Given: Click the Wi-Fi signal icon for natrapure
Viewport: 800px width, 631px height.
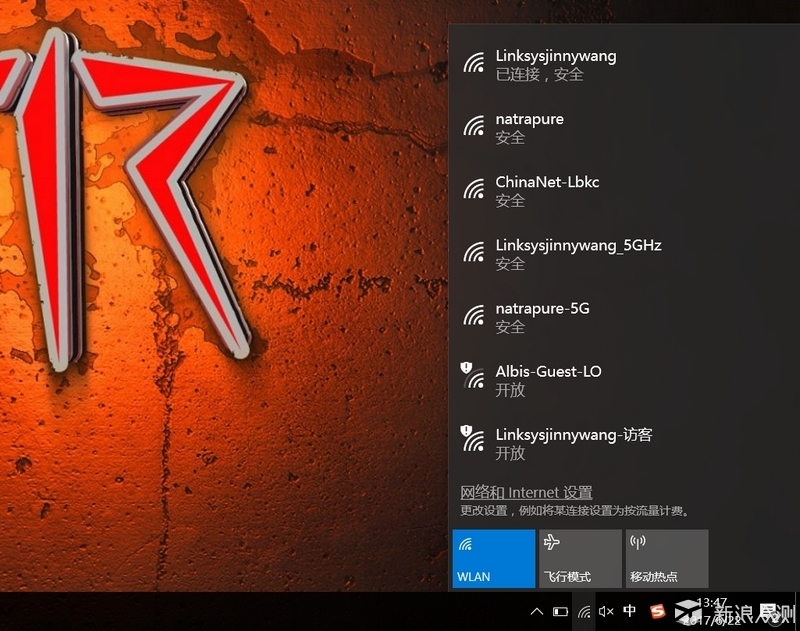Looking at the screenshot, I should (471, 126).
